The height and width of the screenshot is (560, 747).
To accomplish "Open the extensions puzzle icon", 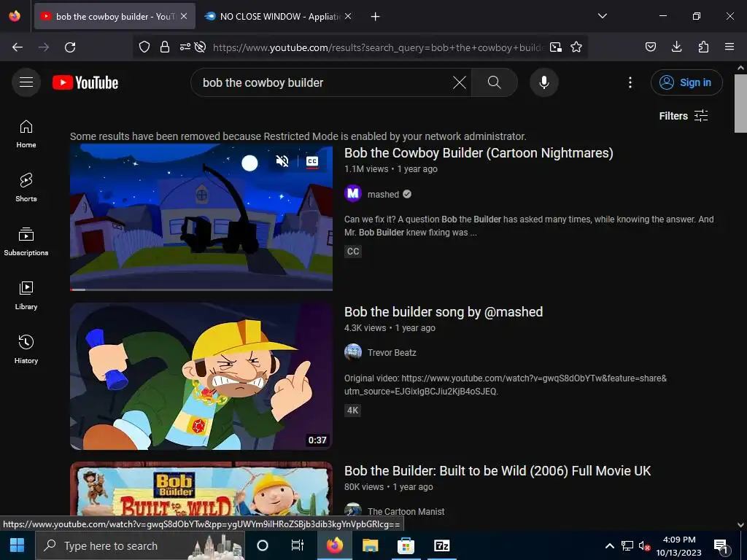I will (x=703, y=47).
